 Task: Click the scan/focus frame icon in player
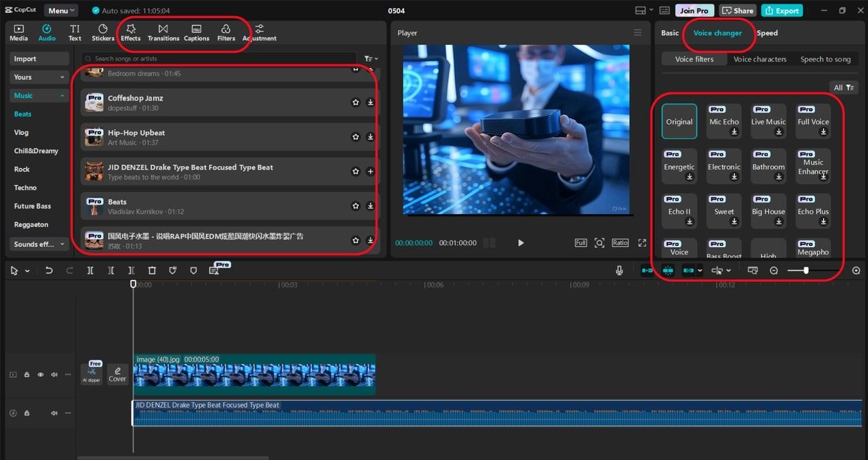[x=599, y=243]
